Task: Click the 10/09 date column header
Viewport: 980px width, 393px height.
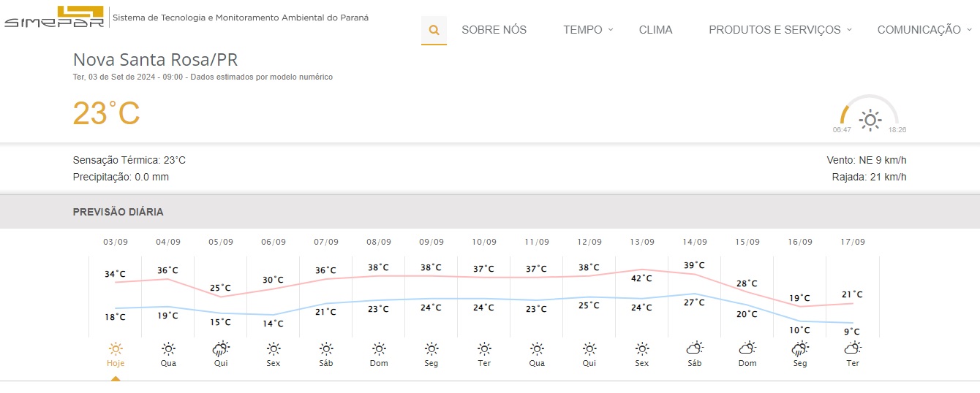Action: pos(483,243)
